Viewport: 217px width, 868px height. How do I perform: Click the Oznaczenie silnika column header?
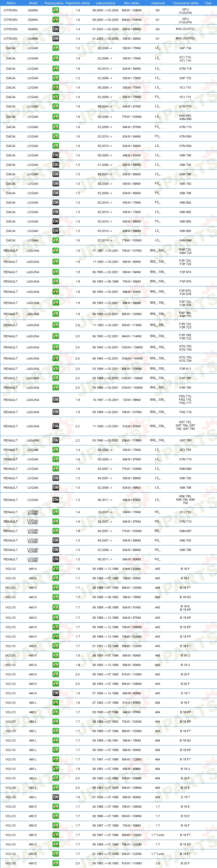point(186,3)
